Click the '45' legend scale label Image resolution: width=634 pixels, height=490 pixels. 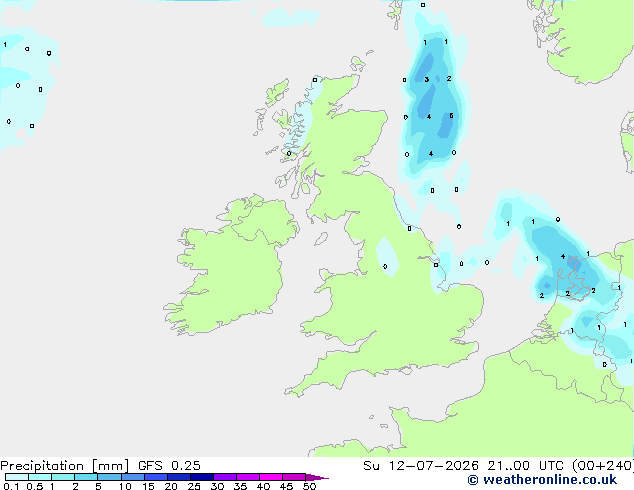click(286, 486)
